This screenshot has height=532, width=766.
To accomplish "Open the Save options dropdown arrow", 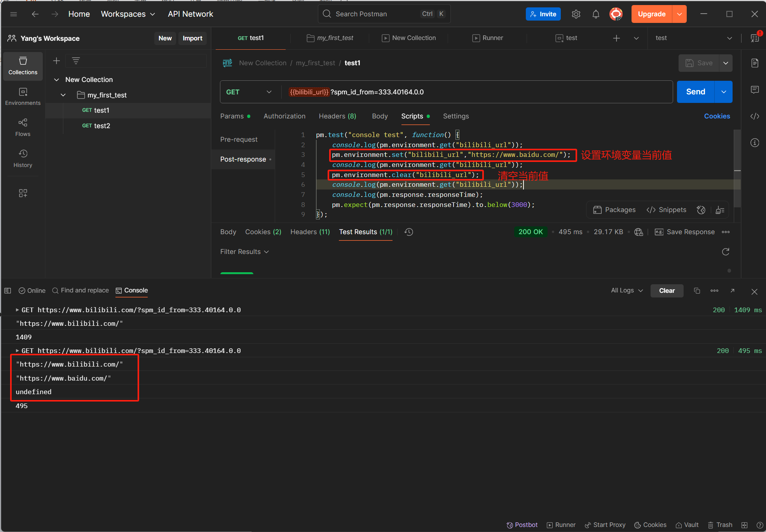I will point(726,63).
